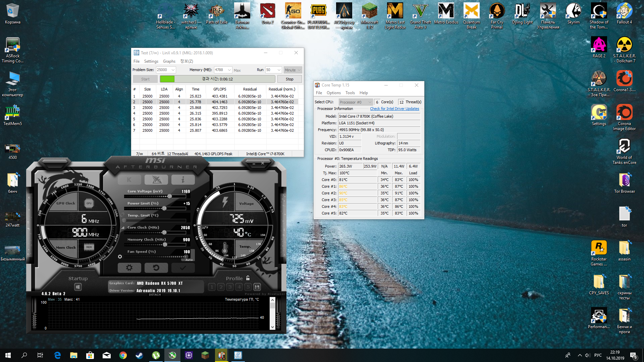644x362 pixels.
Task: Toggle the Profile lock icon
Action: [x=248, y=278]
